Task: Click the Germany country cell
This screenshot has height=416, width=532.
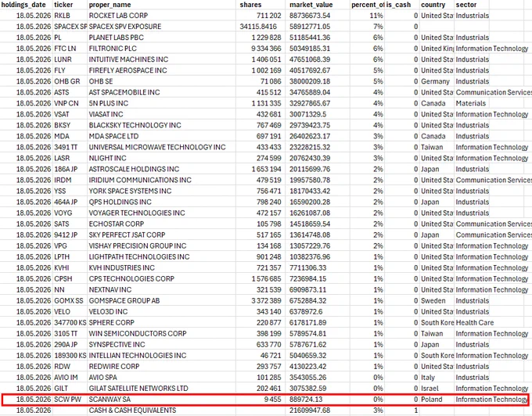Action: (437, 81)
